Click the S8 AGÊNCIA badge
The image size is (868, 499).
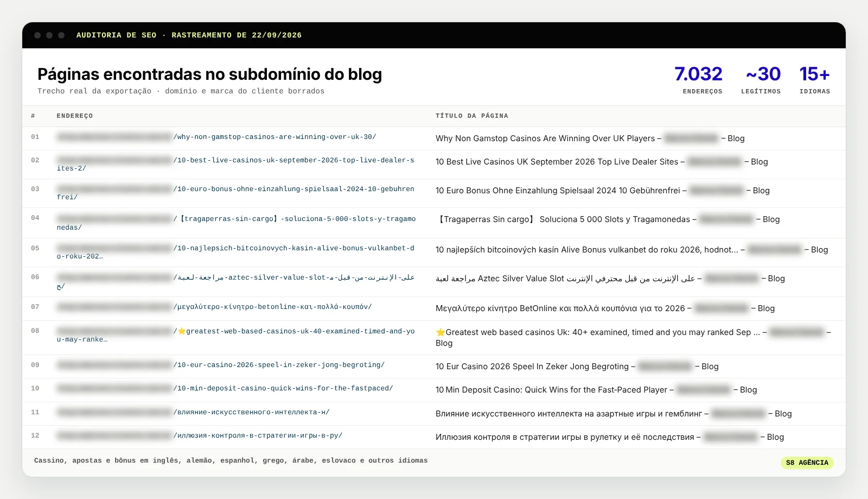pos(807,463)
